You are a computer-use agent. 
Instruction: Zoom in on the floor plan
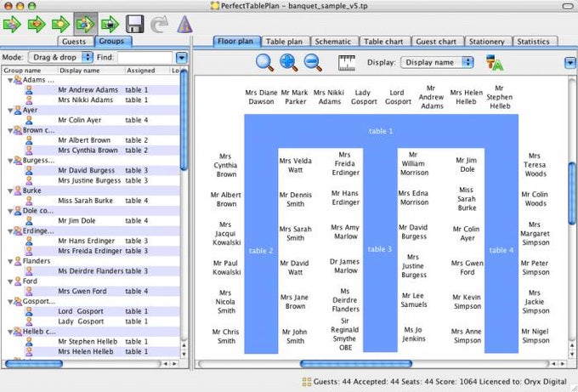[x=289, y=62]
